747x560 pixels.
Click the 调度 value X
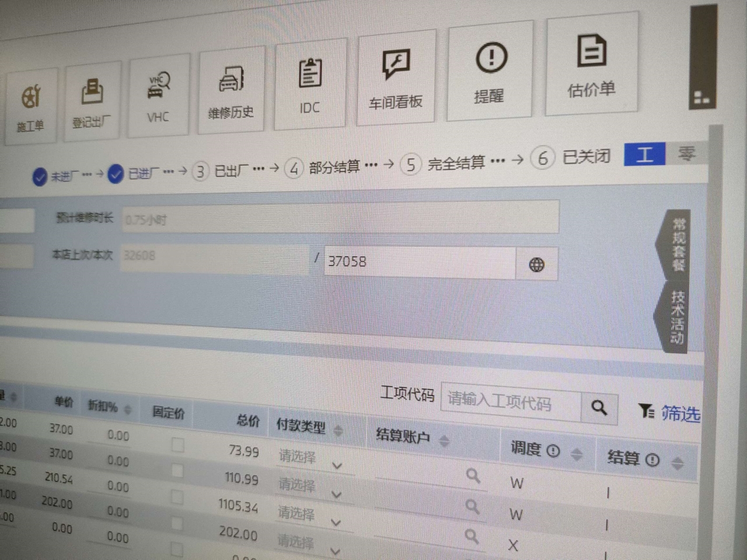(x=512, y=545)
